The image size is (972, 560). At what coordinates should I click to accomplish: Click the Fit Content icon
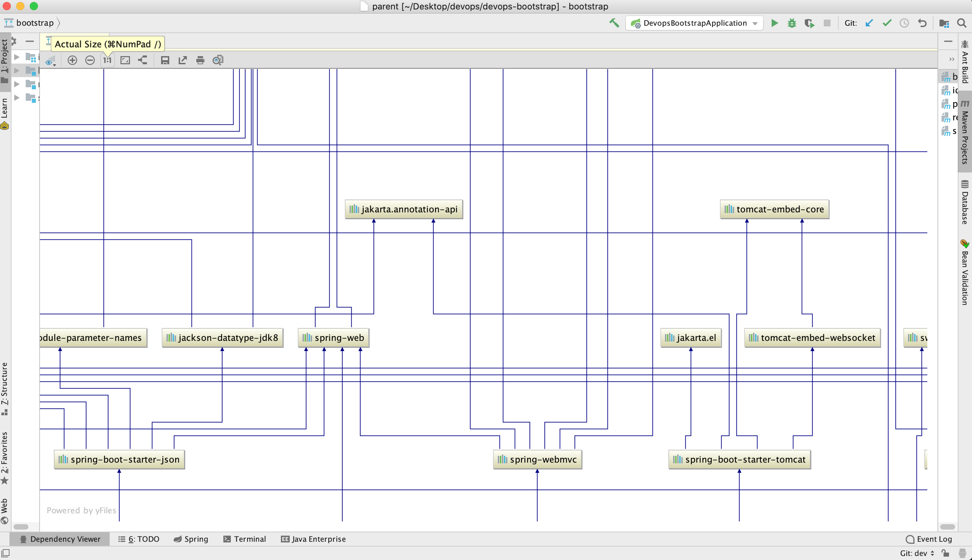point(125,61)
